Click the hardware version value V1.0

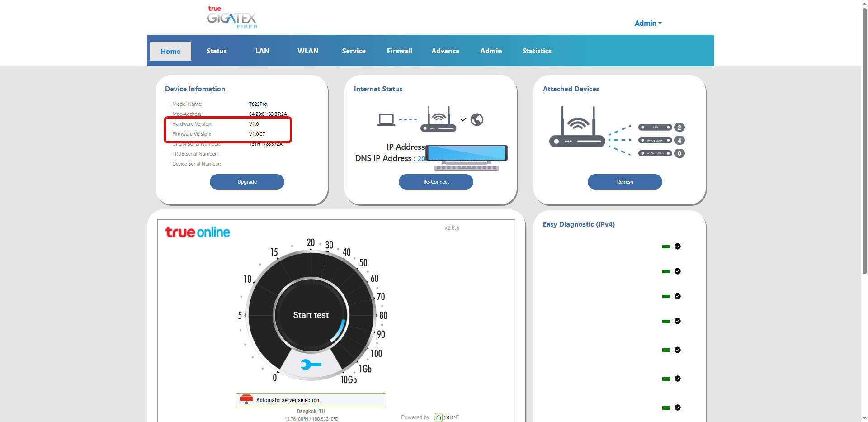[x=254, y=124]
